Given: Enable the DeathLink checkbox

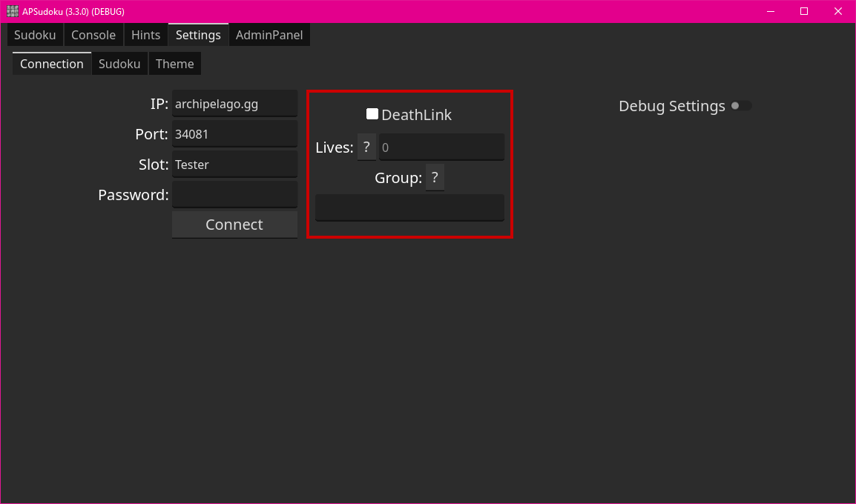Looking at the screenshot, I should [x=372, y=114].
